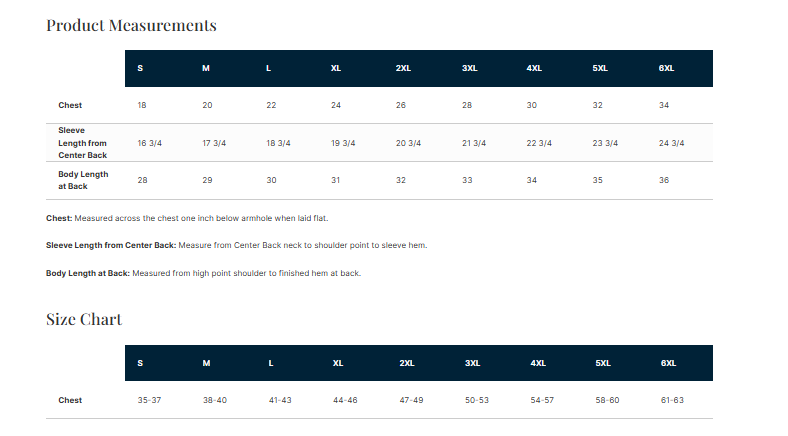Click the chest range 61-63 cell
The image size is (788, 436).
pyautogui.click(x=671, y=400)
